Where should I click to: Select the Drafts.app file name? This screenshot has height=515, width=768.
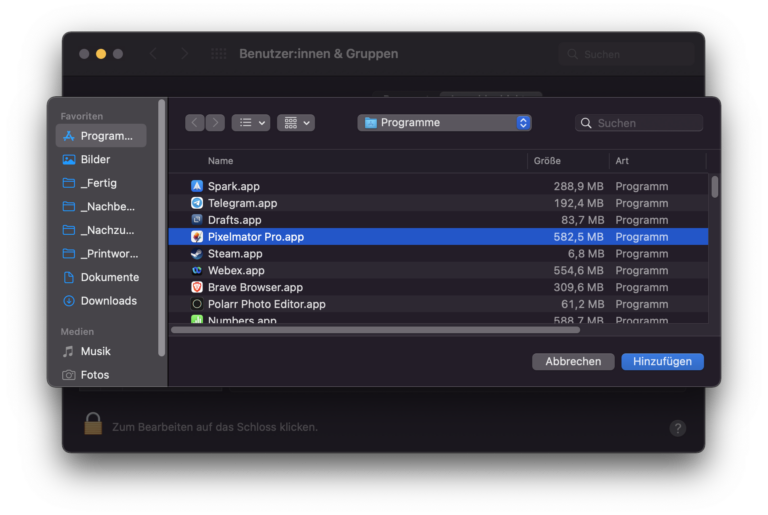click(x=235, y=220)
